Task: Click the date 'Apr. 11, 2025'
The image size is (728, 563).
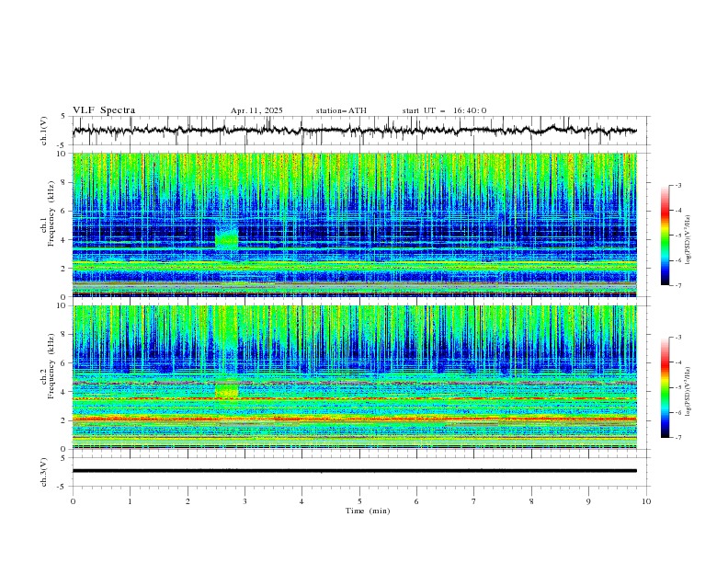Action: tap(256, 110)
